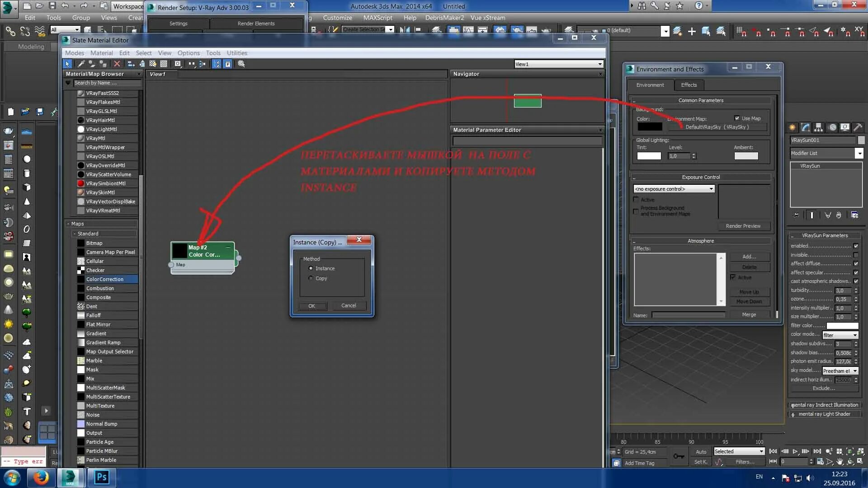Click the Background Color black swatch
868x488 pixels.
(649, 127)
